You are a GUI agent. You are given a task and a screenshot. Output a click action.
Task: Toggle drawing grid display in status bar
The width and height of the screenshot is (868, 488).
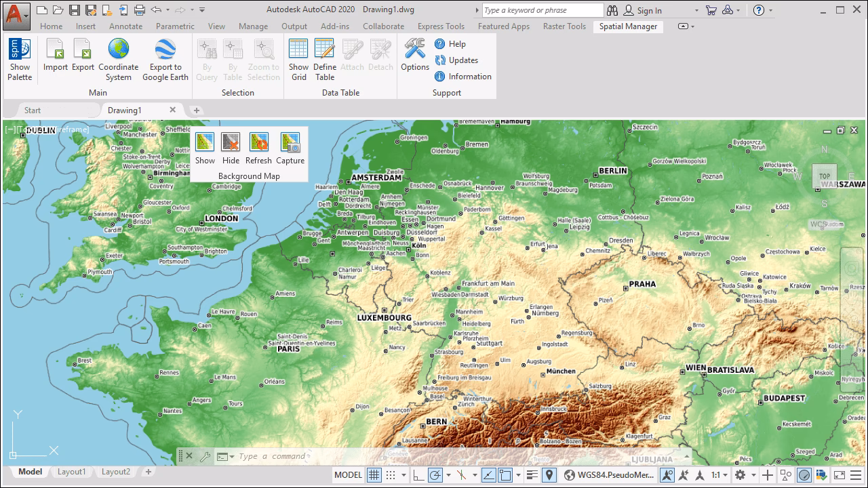click(374, 474)
